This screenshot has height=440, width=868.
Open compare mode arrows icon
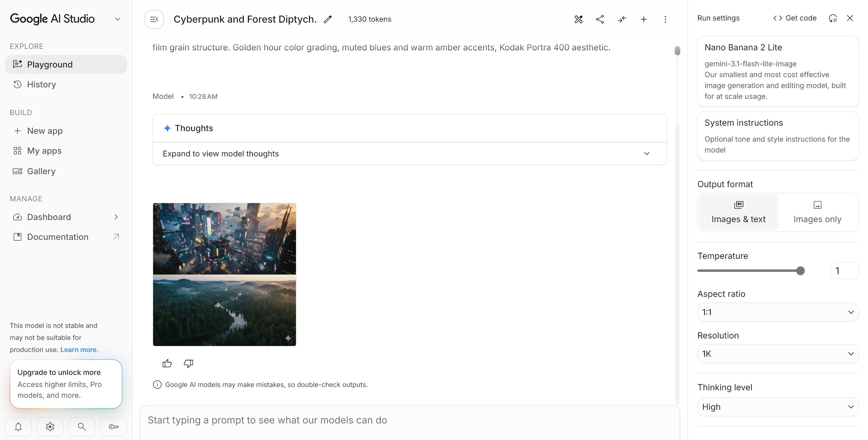(622, 19)
